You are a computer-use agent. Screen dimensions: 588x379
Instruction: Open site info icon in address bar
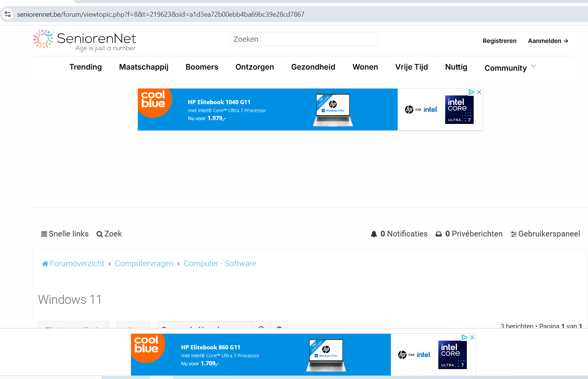pyautogui.click(x=8, y=14)
